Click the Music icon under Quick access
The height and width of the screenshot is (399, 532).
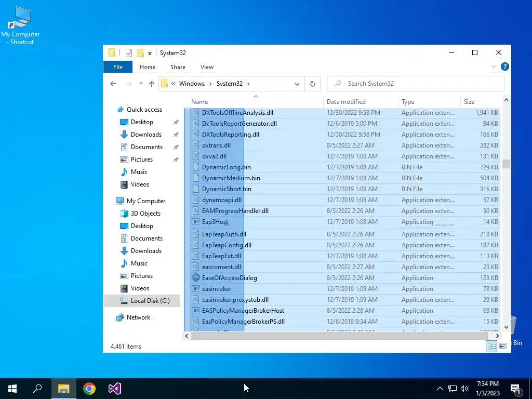click(x=124, y=172)
